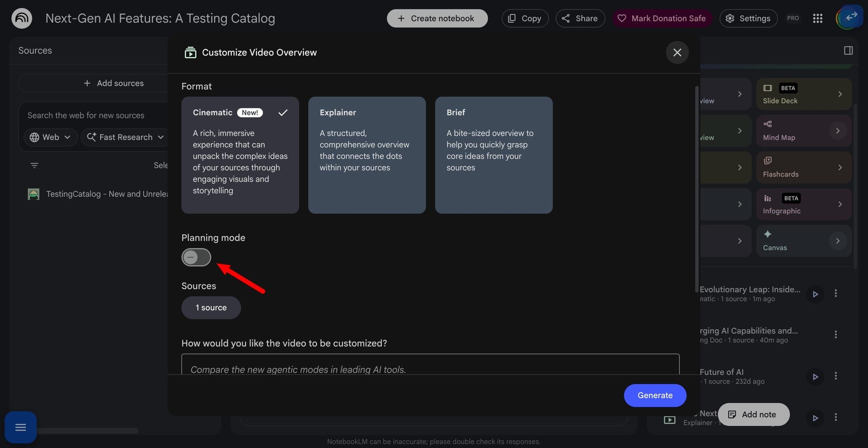
Task: Click the Slide Deck icon
Action: [x=768, y=88]
